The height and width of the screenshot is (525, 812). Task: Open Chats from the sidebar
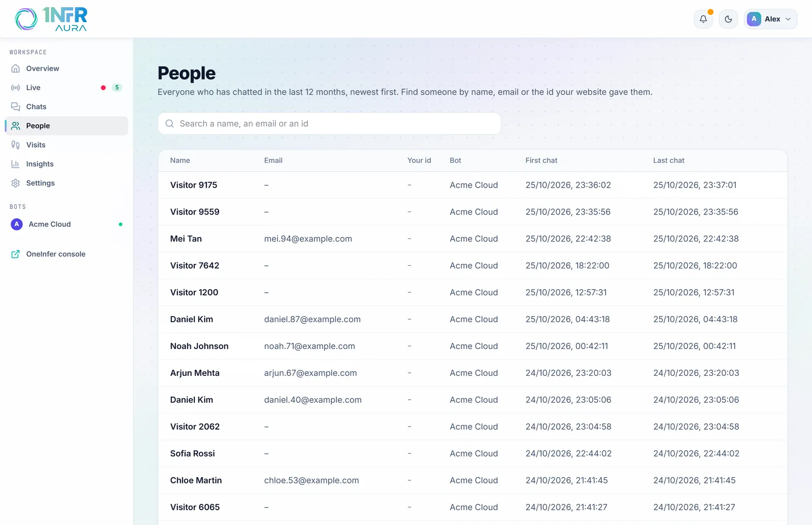66,107
